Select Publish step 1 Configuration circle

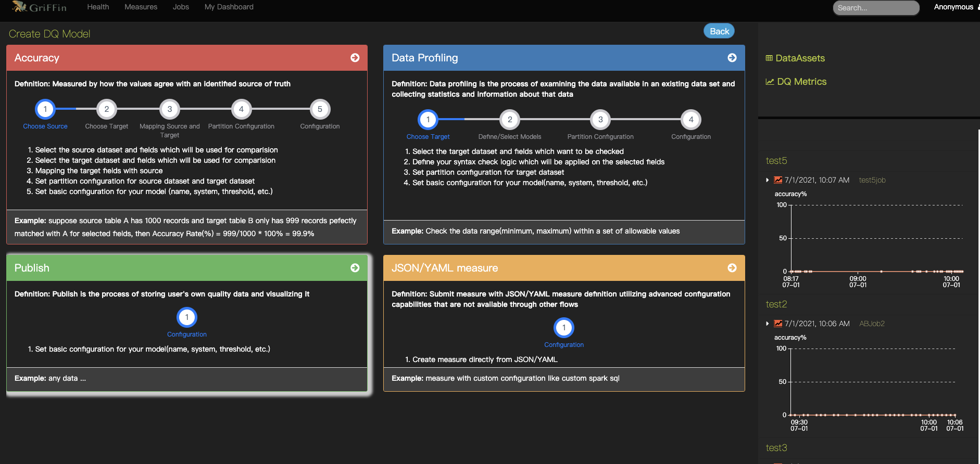[187, 317]
